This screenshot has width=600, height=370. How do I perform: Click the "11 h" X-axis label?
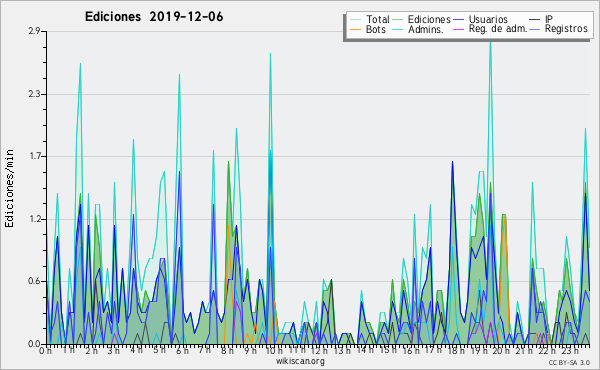pos(297,350)
